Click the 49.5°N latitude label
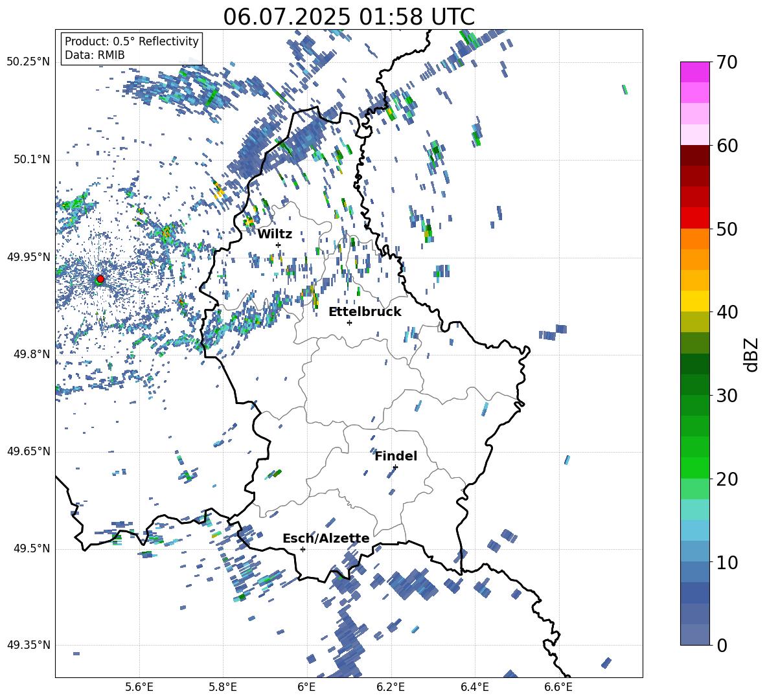This screenshot has width=767, height=700. (x=32, y=548)
